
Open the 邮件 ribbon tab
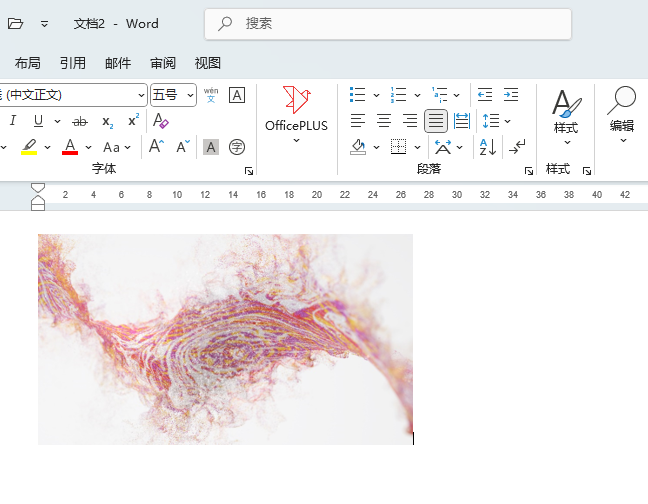coord(118,63)
